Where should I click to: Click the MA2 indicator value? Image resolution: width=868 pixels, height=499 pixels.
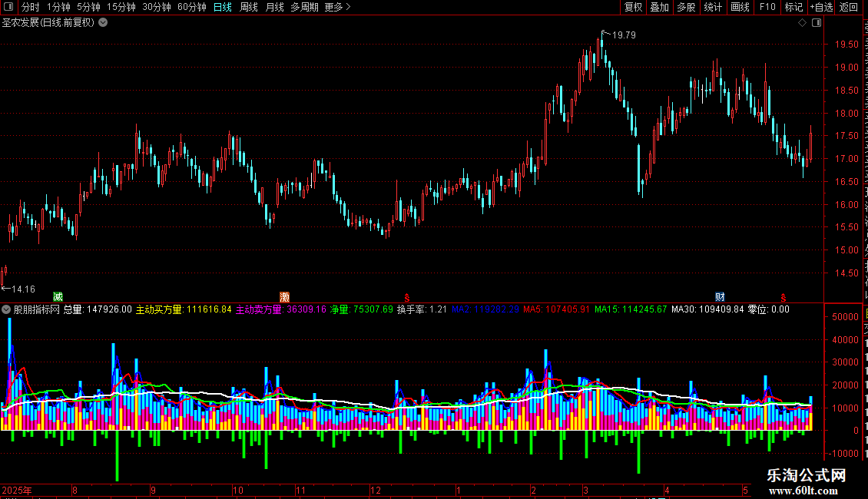(485, 310)
